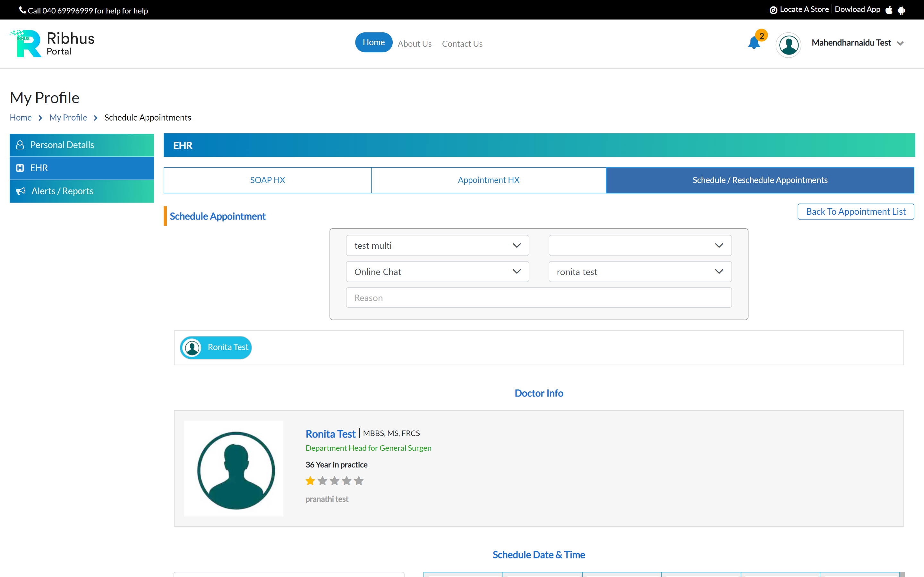Image resolution: width=924 pixels, height=577 pixels.
Task: Select the Ronita Test doctor chip
Action: [x=215, y=347]
